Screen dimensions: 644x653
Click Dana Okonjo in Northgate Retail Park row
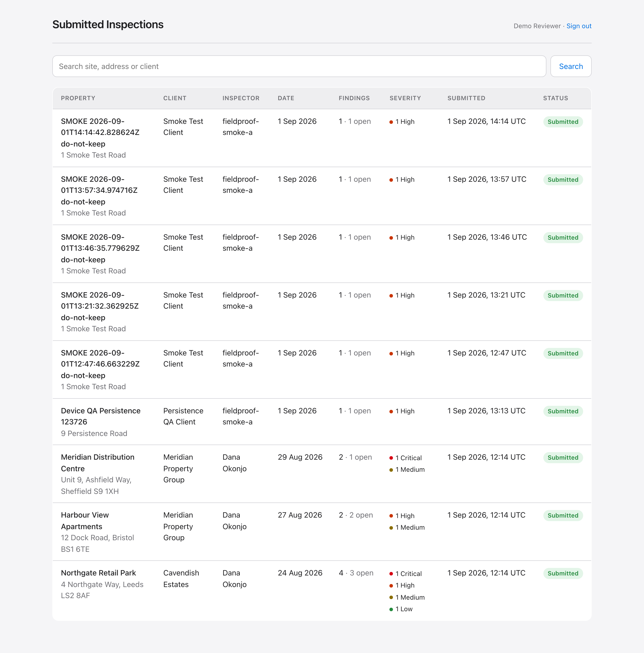click(x=234, y=579)
